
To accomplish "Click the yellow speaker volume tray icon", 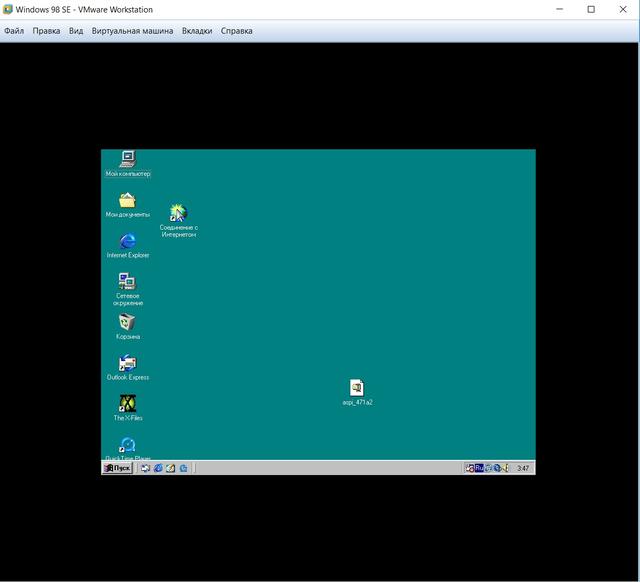I will pyautogui.click(x=505, y=468).
